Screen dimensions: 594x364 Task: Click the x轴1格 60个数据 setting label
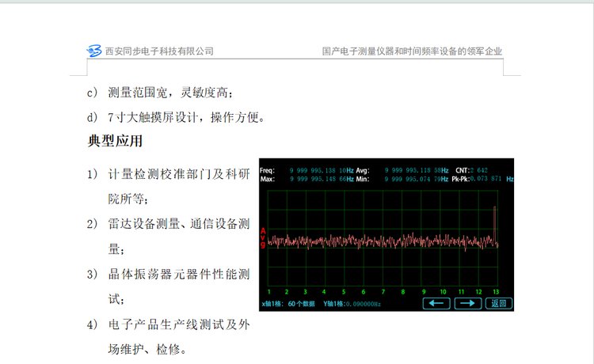(289, 304)
